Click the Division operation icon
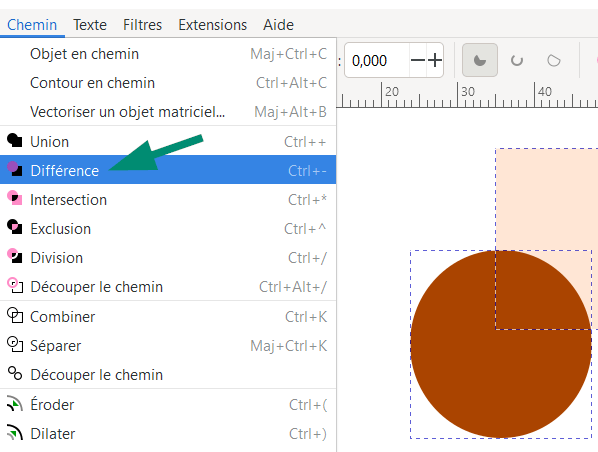This screenshot has width=598, height=452. tap(14, 256)
